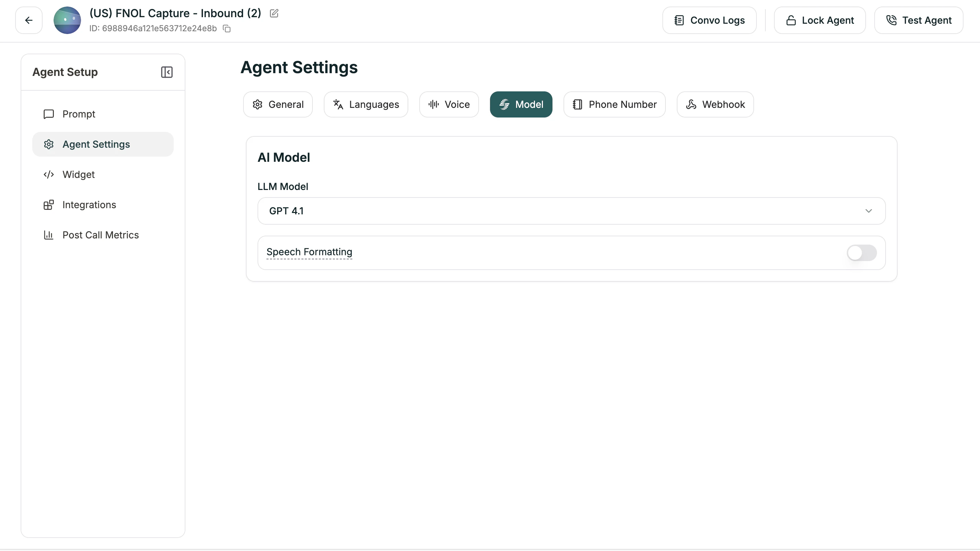Select Agent Settings in the sidebar
This screenshot has height=551, width=980.
coord(96,144)
